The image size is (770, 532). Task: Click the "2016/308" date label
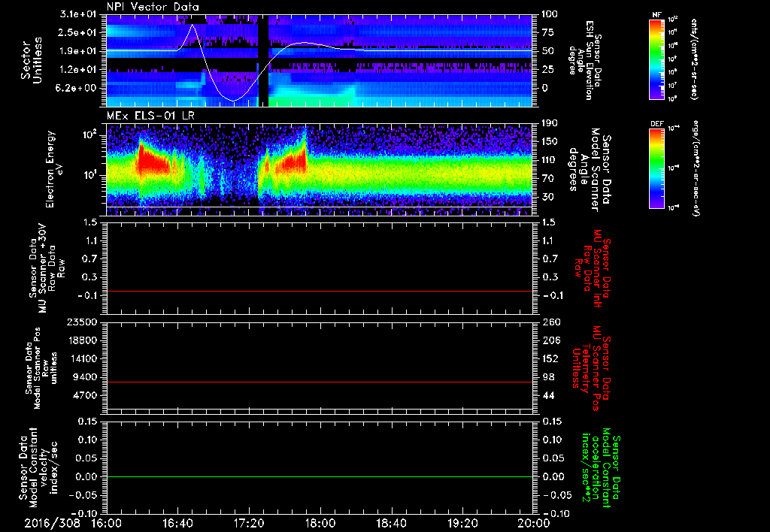coord(53,523)
